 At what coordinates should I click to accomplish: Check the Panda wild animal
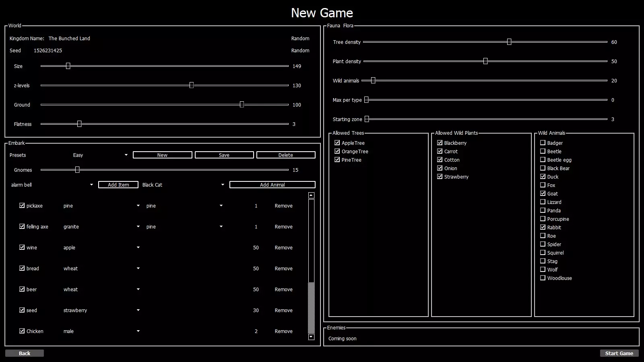[x=543, y=210]
